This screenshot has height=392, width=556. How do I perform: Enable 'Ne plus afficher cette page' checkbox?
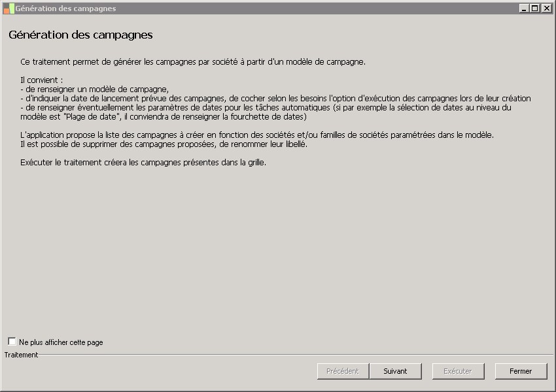point(12,342)
